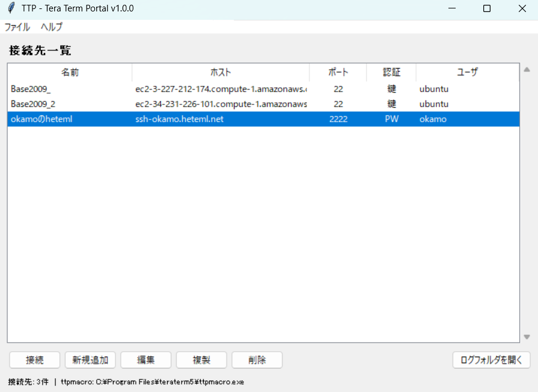Click the 新規追加 button
This screenshot has height=392, width=538.
click(90, 360)
